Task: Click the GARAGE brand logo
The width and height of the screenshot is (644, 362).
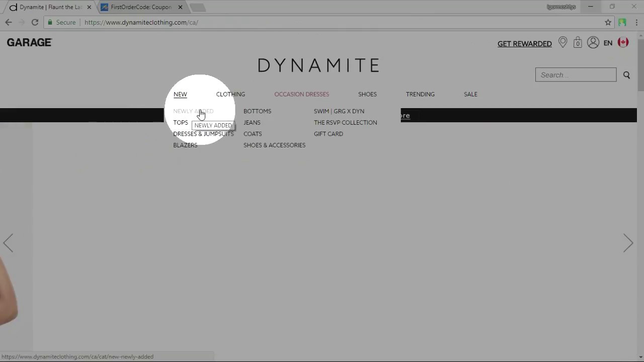Action: pyautogui.click(x=29, y=43)
